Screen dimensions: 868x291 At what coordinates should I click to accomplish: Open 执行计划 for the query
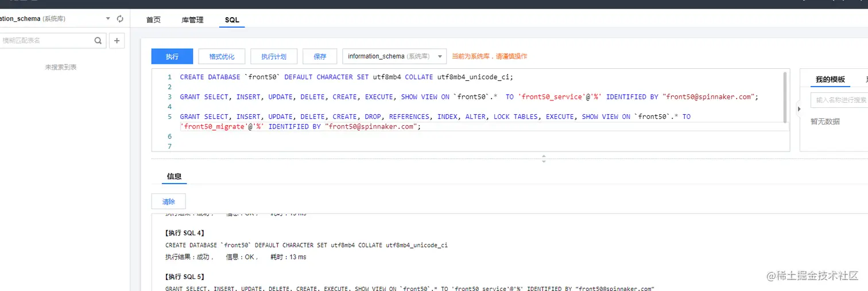tap(274, 56)
